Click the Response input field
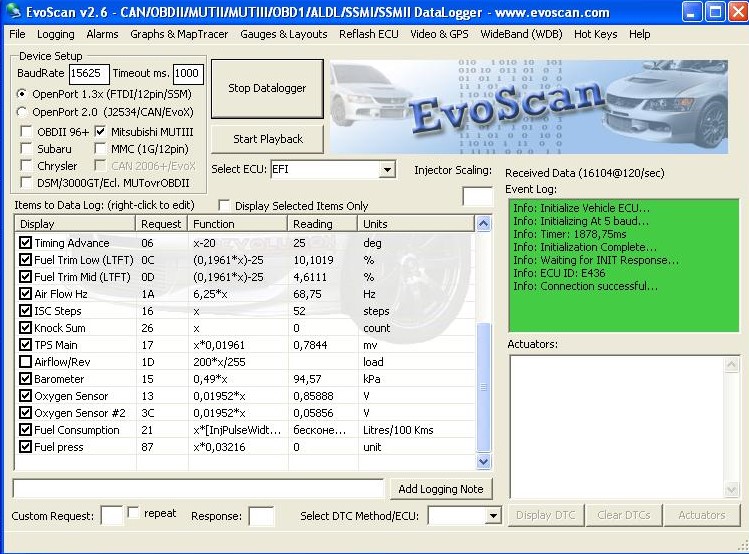 tap(261, 516)
